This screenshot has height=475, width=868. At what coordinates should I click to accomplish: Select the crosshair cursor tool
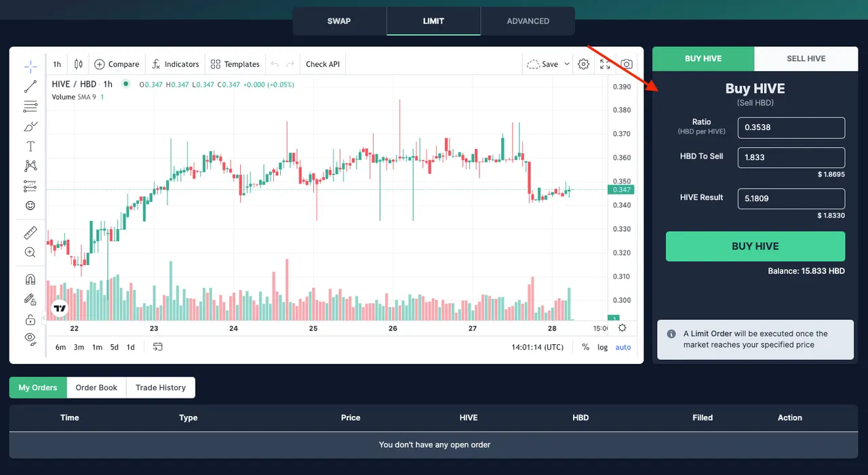tap(31, 66)
